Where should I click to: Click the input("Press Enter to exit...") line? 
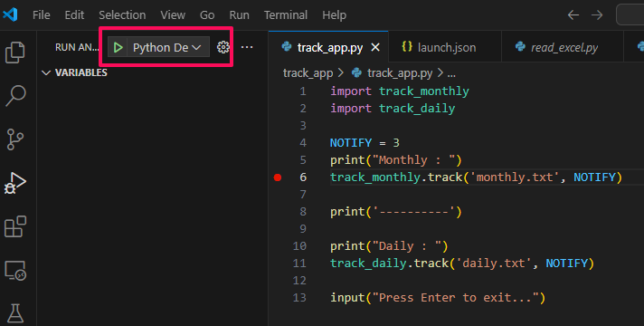point(438,298)
